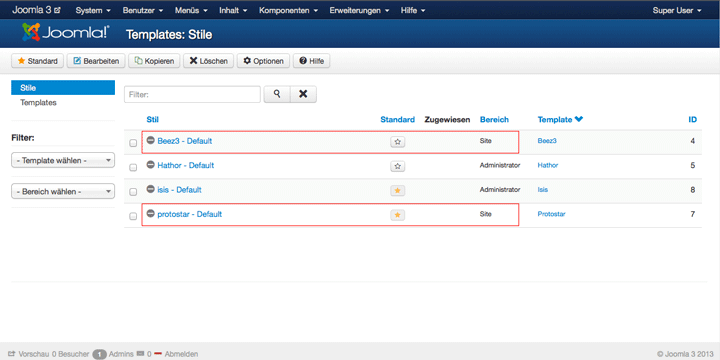Click the Bearbeiten toolbar button
The width and height of the screenshot is (720, 360).
click(x=96, y=61)
